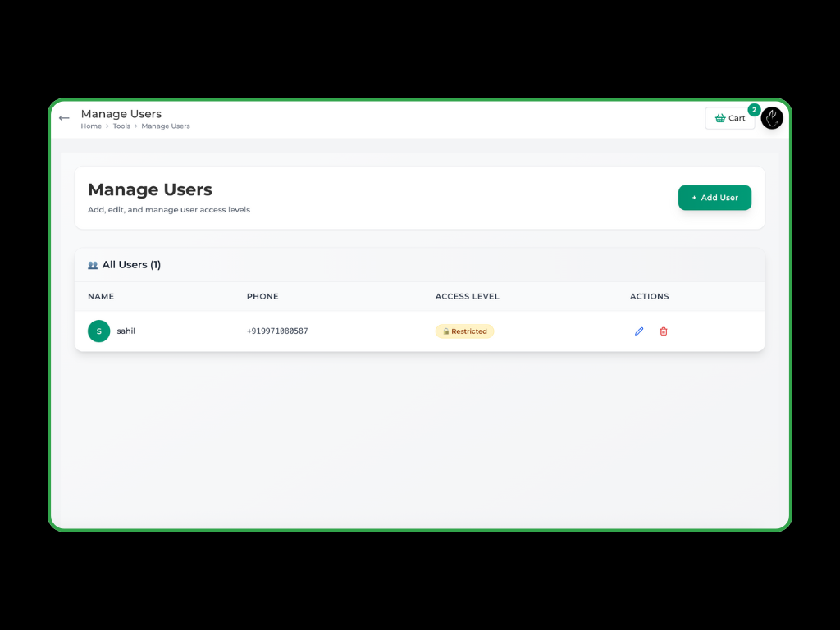This screenshot has height=630, width=840.
Task: Click the PHONE column header
Action: point(262,296)
